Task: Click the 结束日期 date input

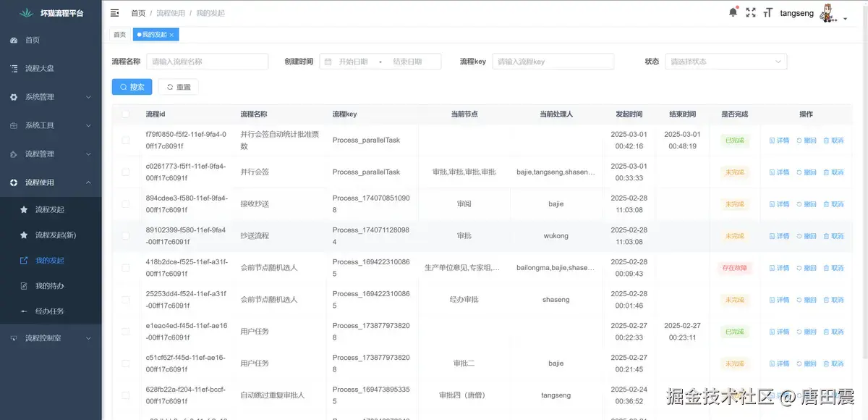Action: (x=407, y=62)
